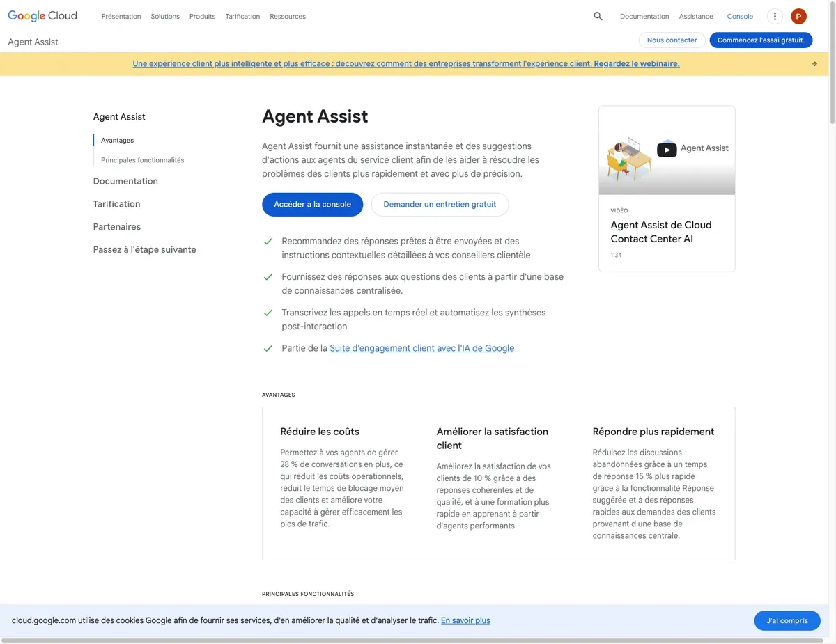836x644 pixels.
Task: Click the video title Agent Assist de Cloud Contact Center AI
Action: 661,232
